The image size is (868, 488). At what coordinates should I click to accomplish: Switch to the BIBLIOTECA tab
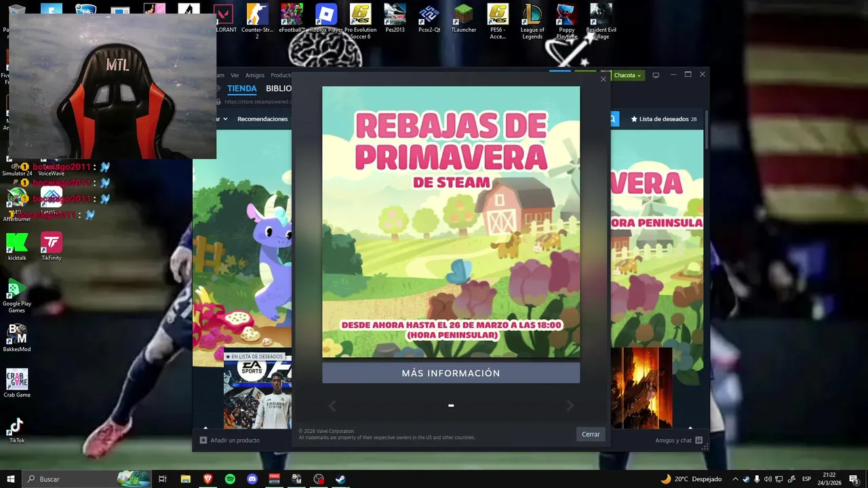[279, 89]
